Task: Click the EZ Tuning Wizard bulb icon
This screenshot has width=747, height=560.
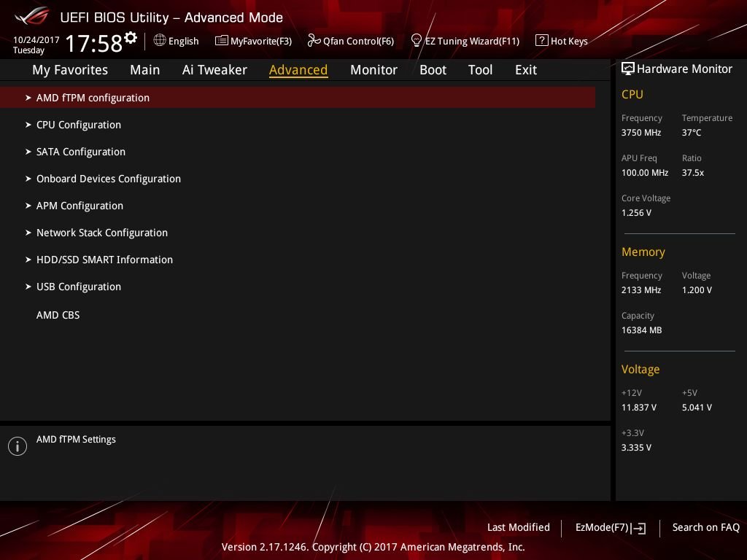Action: point(416,41)
